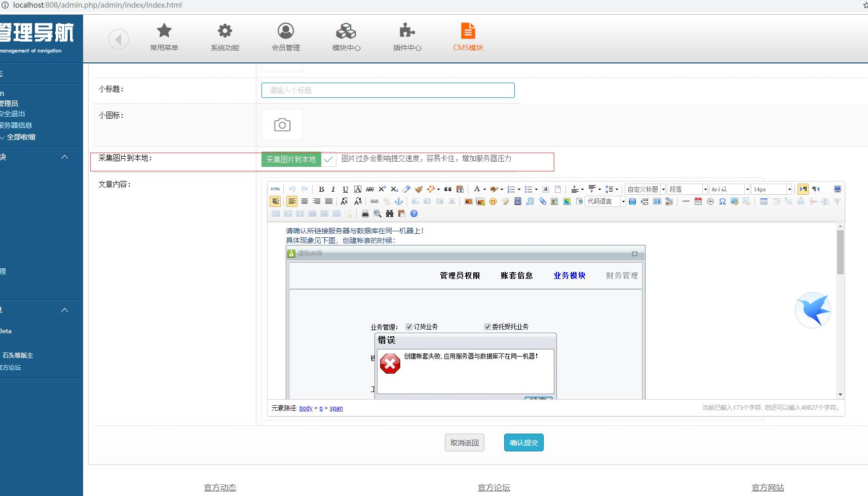Toggle left-to-right text direction button
Viewport: 868px width, 496px height.
pos(803,189)
